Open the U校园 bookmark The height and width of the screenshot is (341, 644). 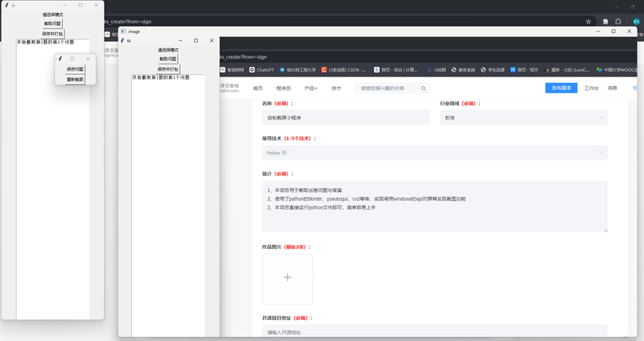coord(436,70)
